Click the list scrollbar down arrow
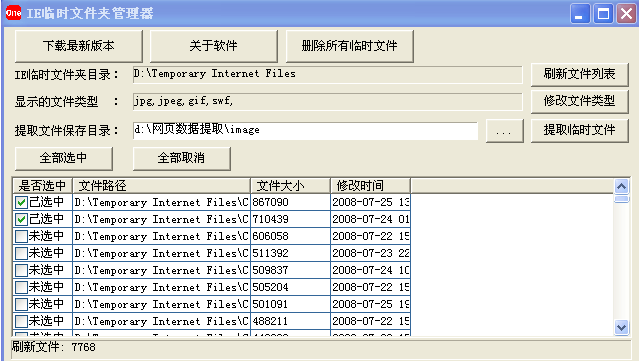 (x=621, y=327)
